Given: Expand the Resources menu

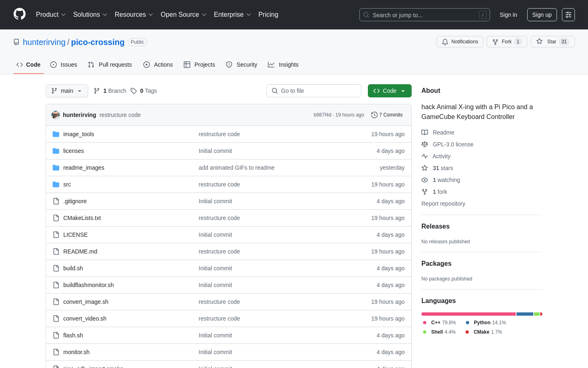Looking at the screenshot, I should click(x=134, y=15).
